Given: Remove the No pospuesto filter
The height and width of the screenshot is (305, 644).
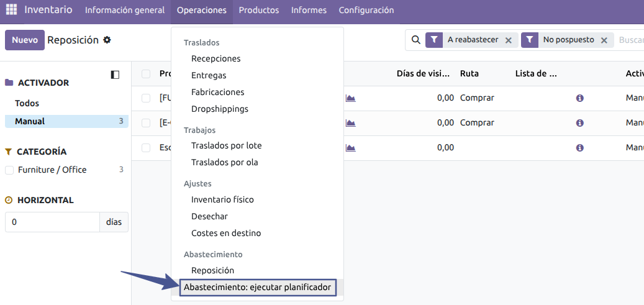Looking at the screenshot, I should [604, 40].
